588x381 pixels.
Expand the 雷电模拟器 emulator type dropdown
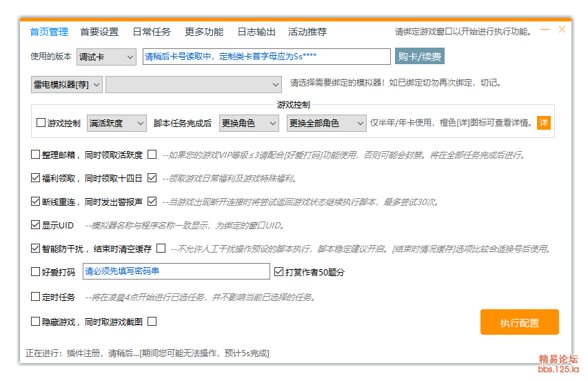coord(67,84)
